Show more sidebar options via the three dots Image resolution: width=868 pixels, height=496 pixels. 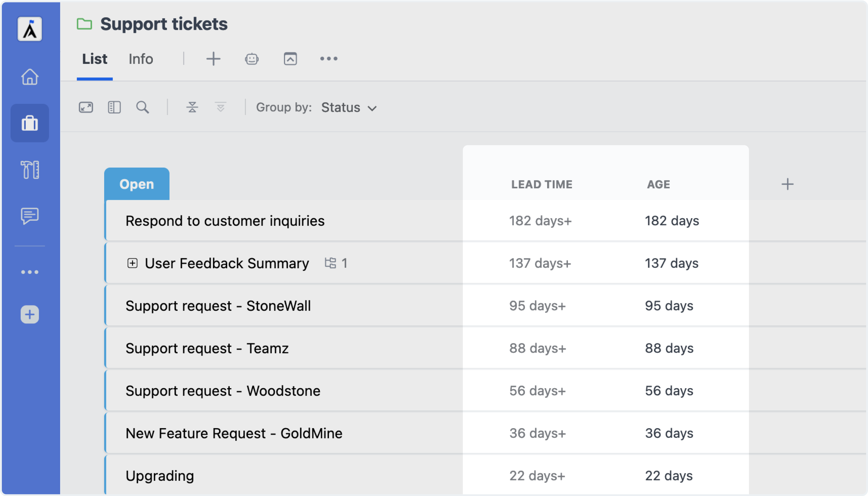pyautogui.click(x=30, y=272)
